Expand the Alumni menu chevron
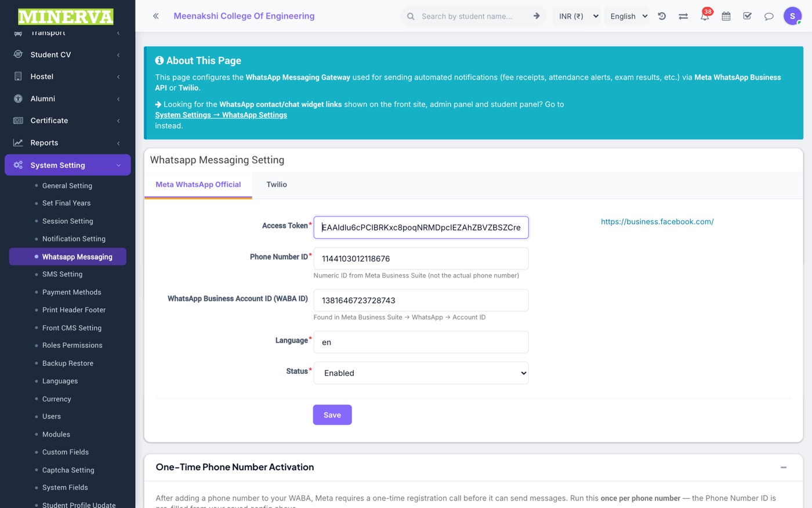Image resolution: width=812 pixels, height=508 pixels. 118,99
